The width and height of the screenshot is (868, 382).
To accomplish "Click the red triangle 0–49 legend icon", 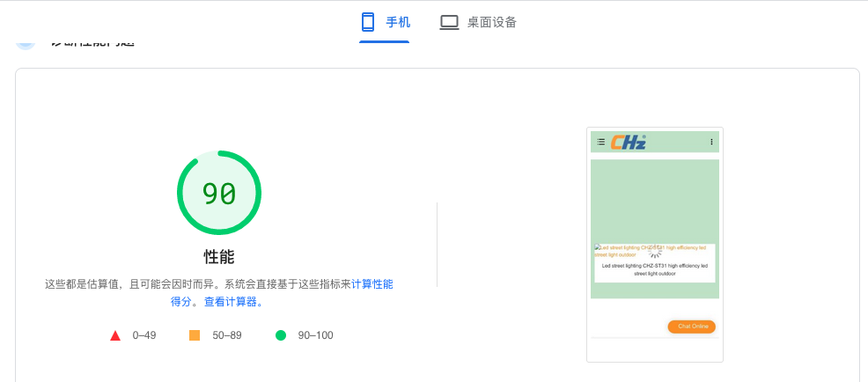I will 115,335.
